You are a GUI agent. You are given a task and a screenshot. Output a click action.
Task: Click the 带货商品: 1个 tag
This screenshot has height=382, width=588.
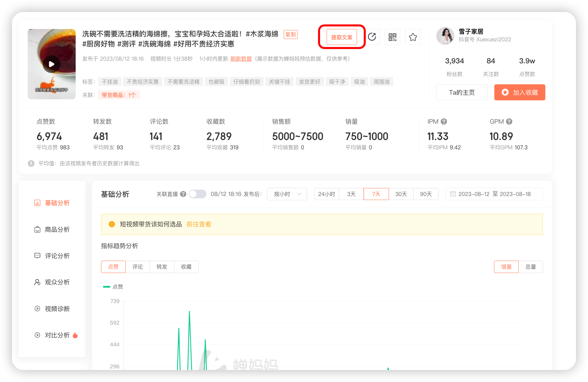click(119, 95)
